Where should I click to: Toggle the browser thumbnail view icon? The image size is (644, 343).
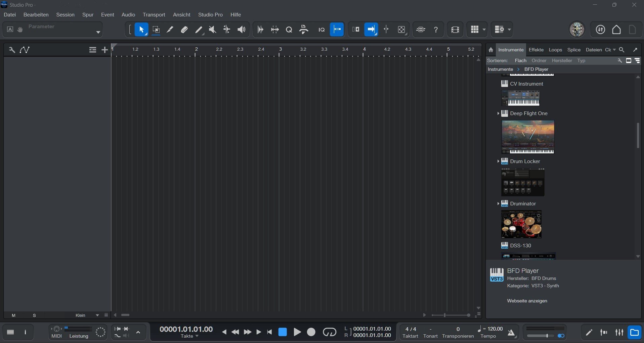(x=629, y=61)
